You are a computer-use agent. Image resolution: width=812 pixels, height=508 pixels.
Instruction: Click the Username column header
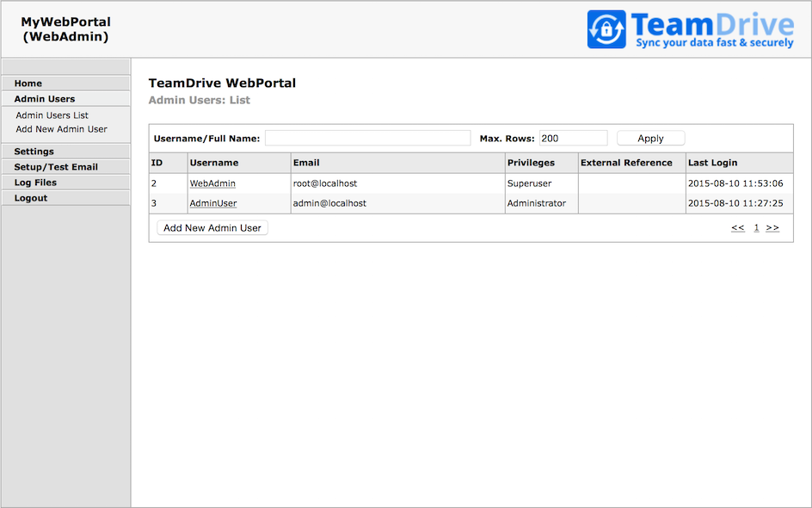pos(239,163)
